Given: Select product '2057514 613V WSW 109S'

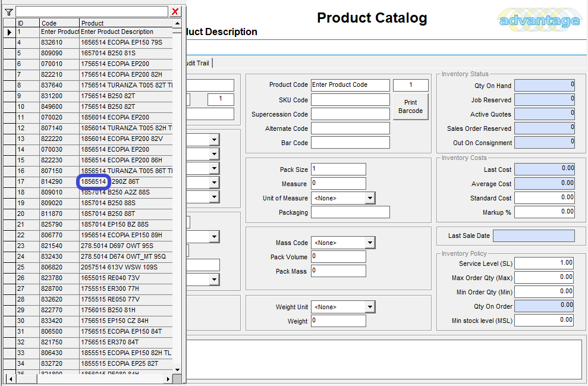Looking at the screenshot, I should coord(126,267).
